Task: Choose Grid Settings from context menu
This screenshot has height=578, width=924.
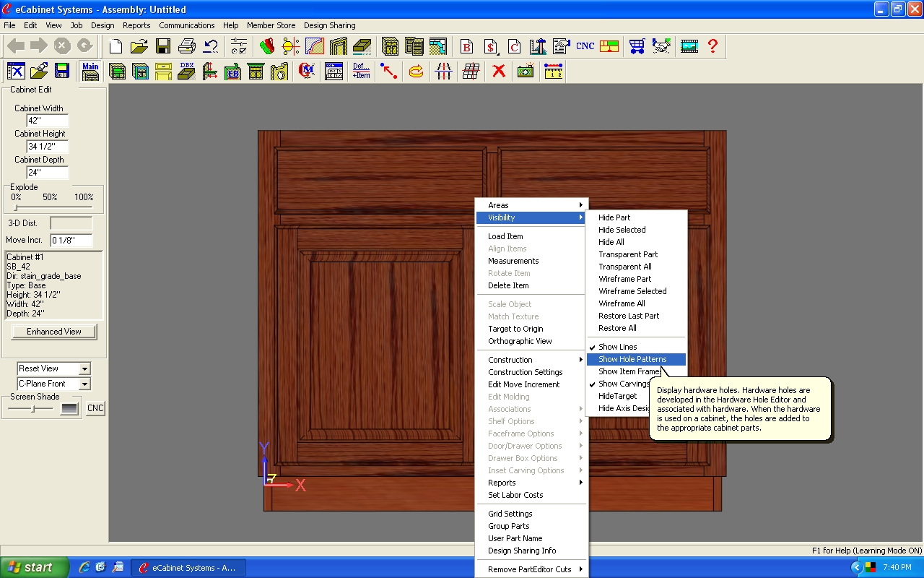Action: (532, 514)
